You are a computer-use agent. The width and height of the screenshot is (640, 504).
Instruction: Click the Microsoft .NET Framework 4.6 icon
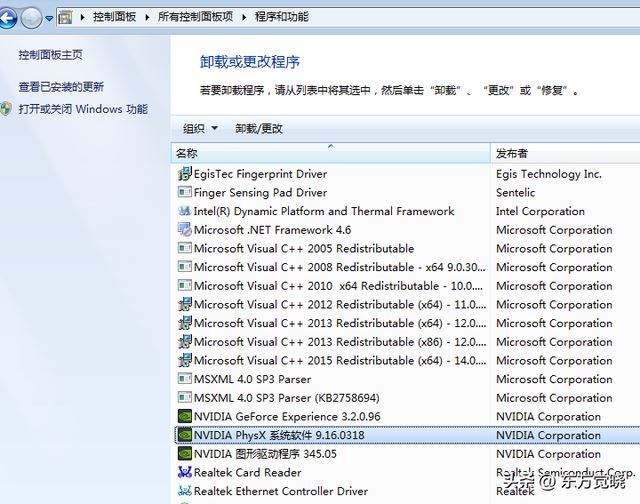click(184, 230)
